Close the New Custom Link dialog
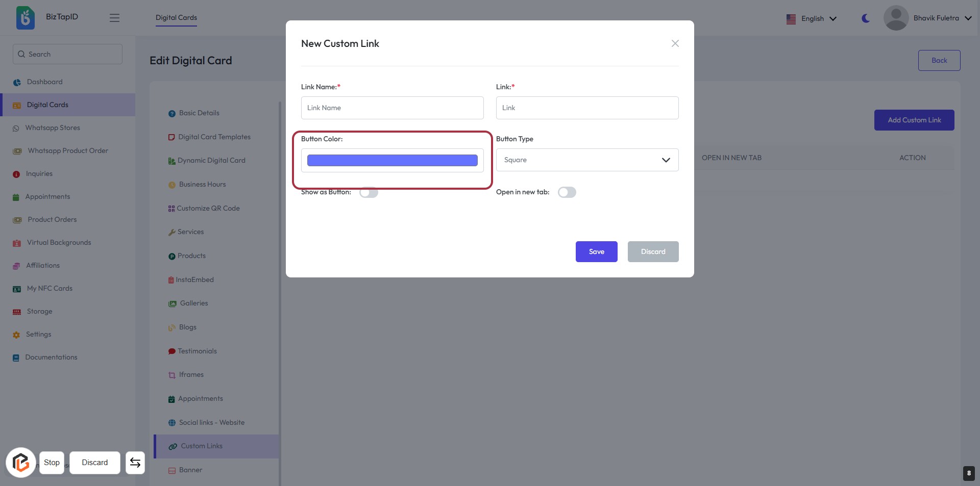 pyautogui.click(x=675, y=43)
